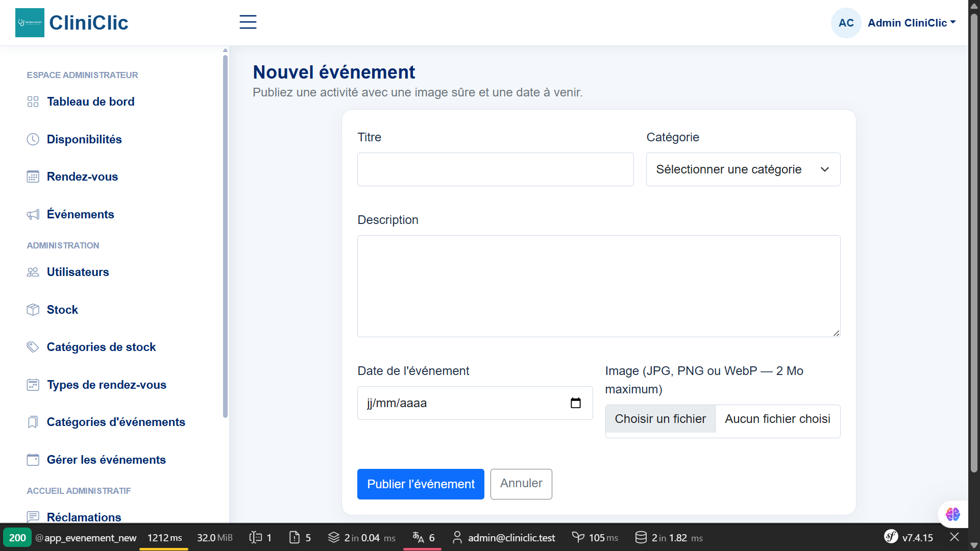Go to Catégories d'événements page

(116, 422)
